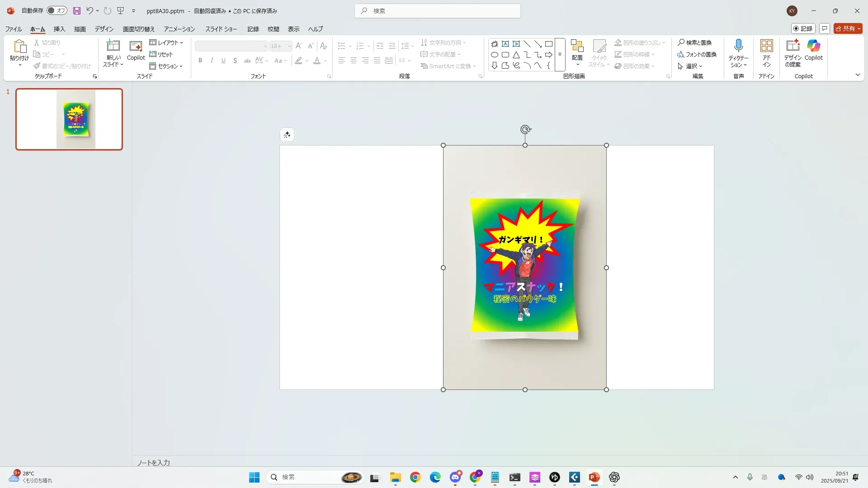Open the Insert (挿入) tab
Screen dimensions: 868x488
point(59,29)
